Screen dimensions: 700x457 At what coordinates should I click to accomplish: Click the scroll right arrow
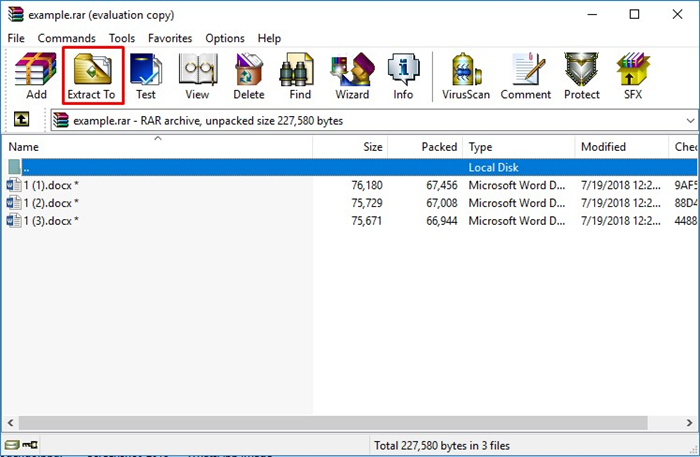tap(690, 422)
